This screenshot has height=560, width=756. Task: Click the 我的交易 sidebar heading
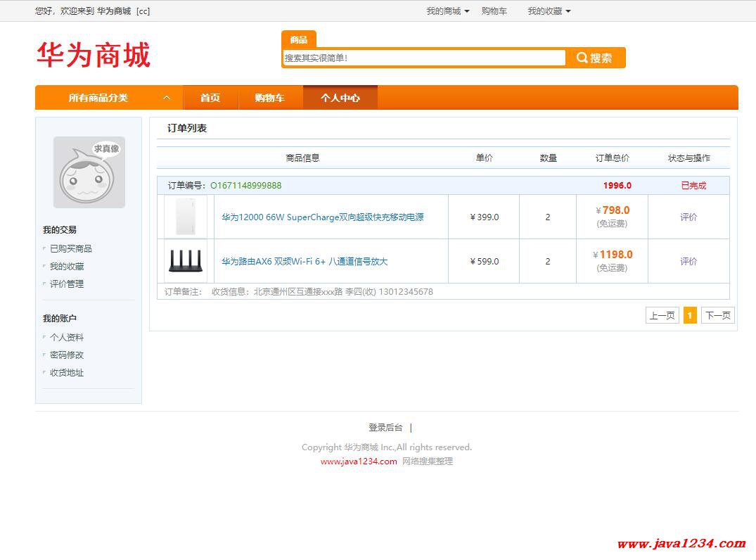coord(60,230)
